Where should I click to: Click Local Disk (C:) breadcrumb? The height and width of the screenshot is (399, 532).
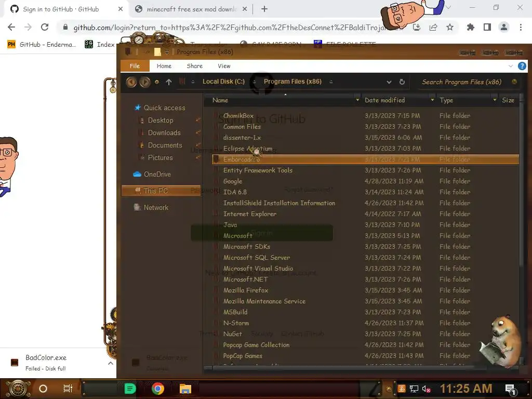[223, 82]
